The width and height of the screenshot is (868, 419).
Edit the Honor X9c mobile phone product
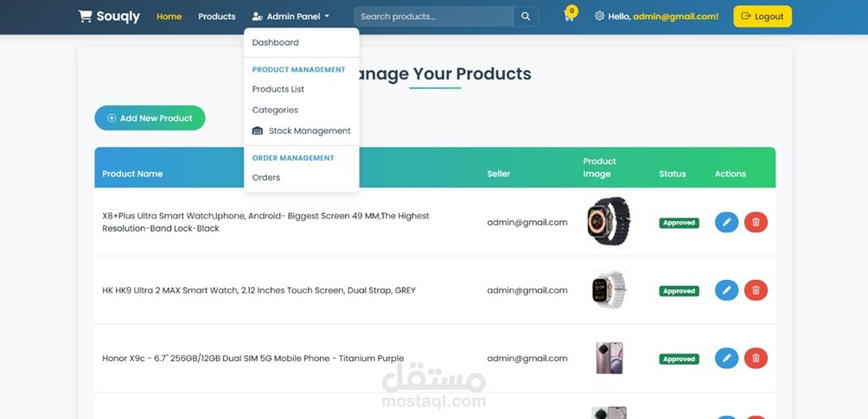coord(727,359)
